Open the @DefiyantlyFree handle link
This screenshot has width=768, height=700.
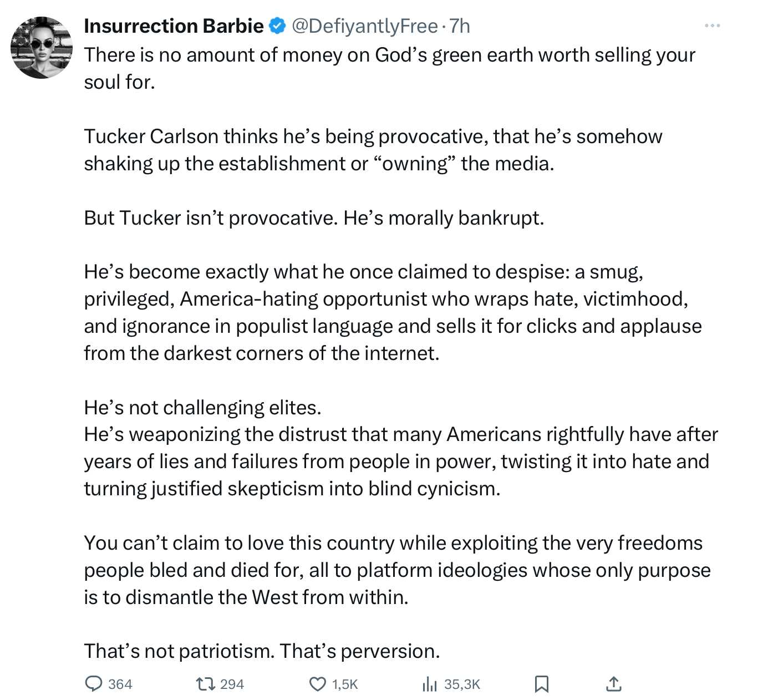(x=364, y=26)
